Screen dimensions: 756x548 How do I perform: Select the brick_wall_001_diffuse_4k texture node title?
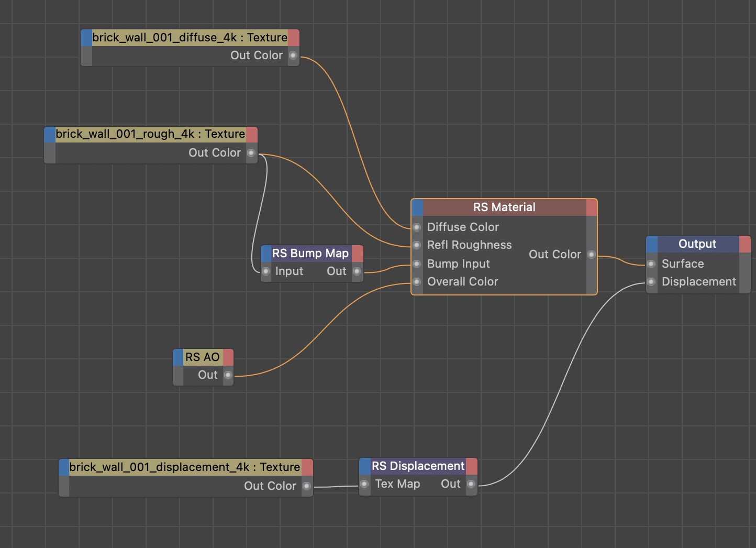(190, 38)
